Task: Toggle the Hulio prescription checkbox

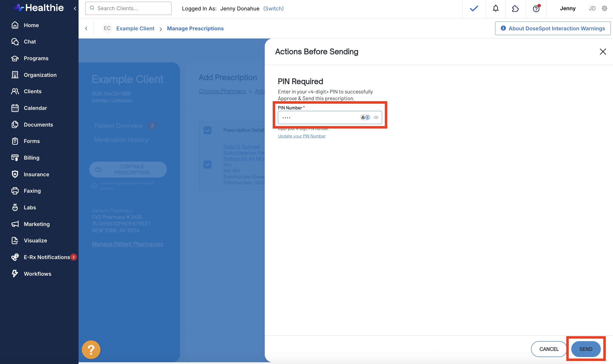Action: (208, 164)
